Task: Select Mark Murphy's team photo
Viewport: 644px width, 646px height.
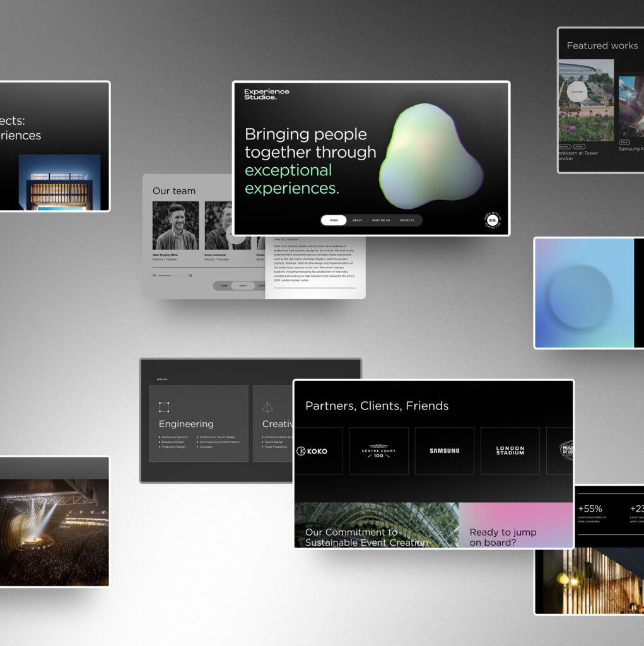Action: (x=175, y=226)
